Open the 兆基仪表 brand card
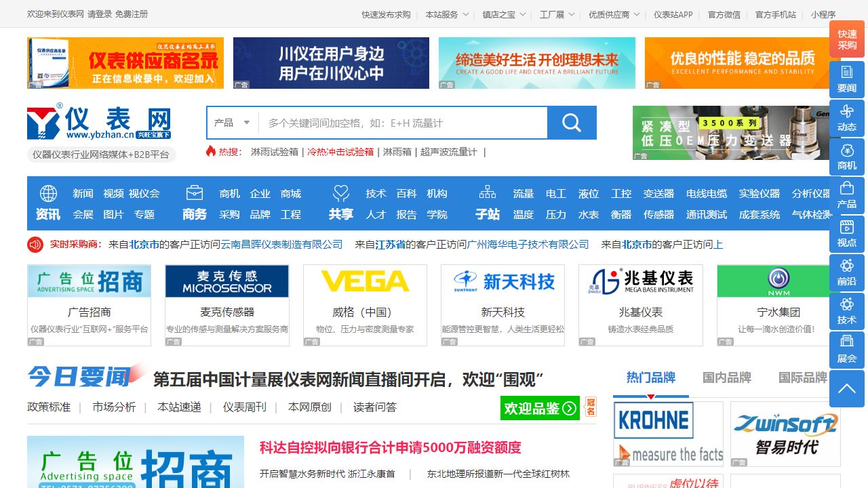Viewport: 868px width, 488px height. click(641, 305)
